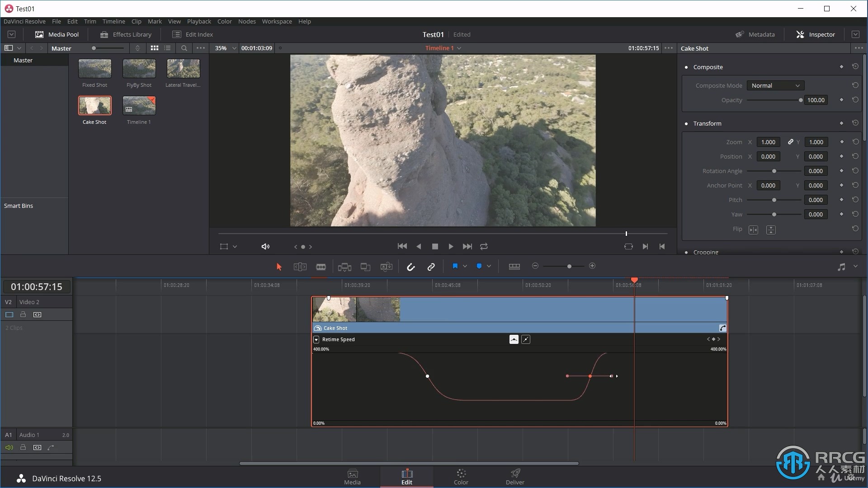868x488 pixels.
Task: Open the Effects Library panel
Action: point(126,34)
